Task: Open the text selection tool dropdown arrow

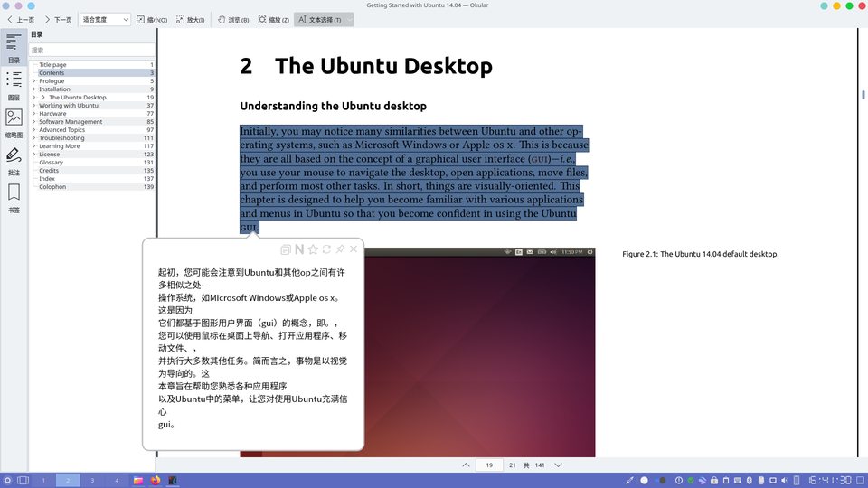Action: click(x=349, y=19)
